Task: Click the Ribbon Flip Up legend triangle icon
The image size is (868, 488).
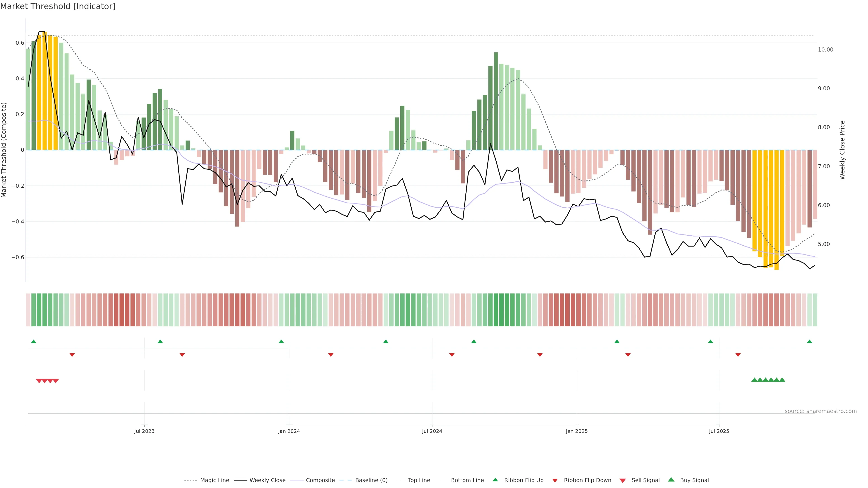Action: (x=495, y=480)
